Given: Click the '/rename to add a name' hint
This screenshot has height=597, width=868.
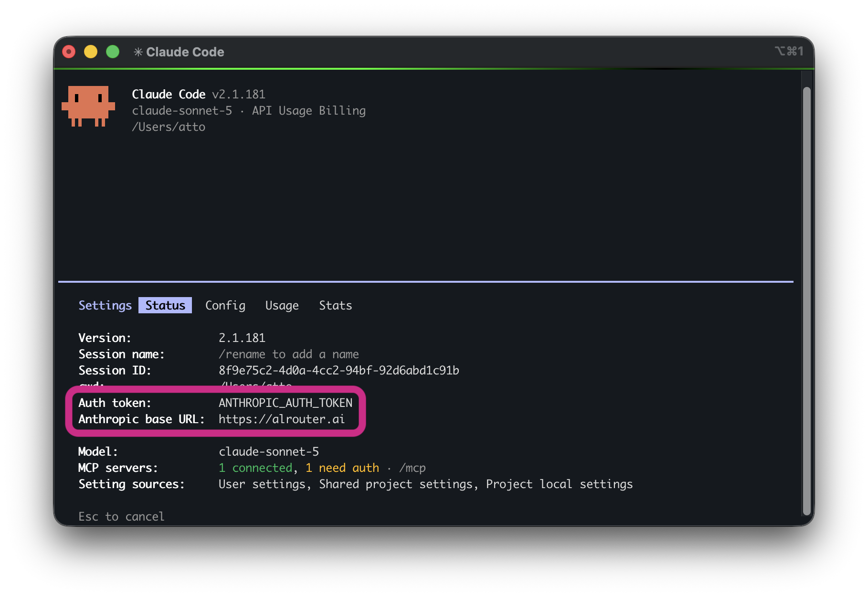Looking at the screenshot, I should [x=289, y=354].
